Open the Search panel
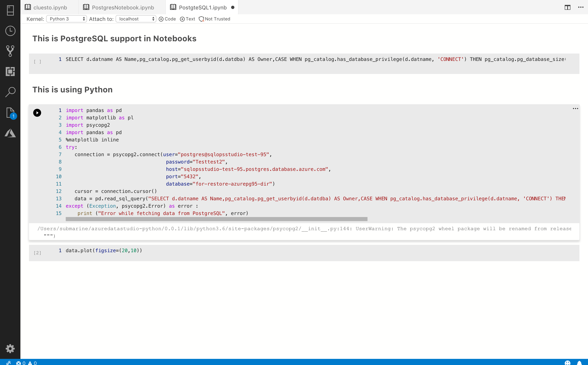The height and width of the screenshot is (365, 588). 10,92
